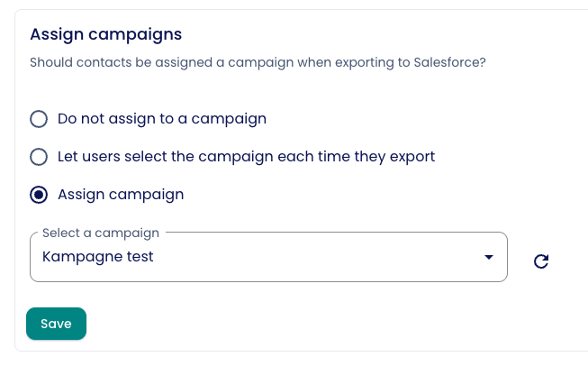This screenshot has width=588, height=366.
Task: Click the refresh campaigns list icon
Action: 541,261
